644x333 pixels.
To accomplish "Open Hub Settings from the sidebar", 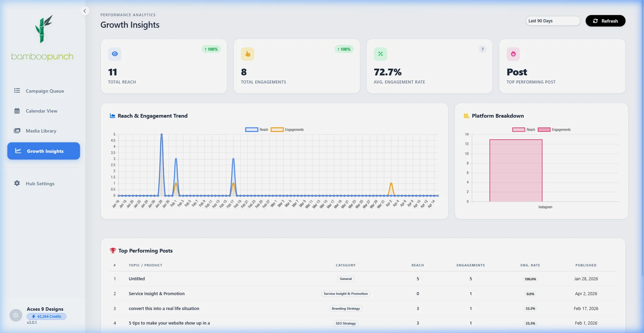I will coord(44,184).
